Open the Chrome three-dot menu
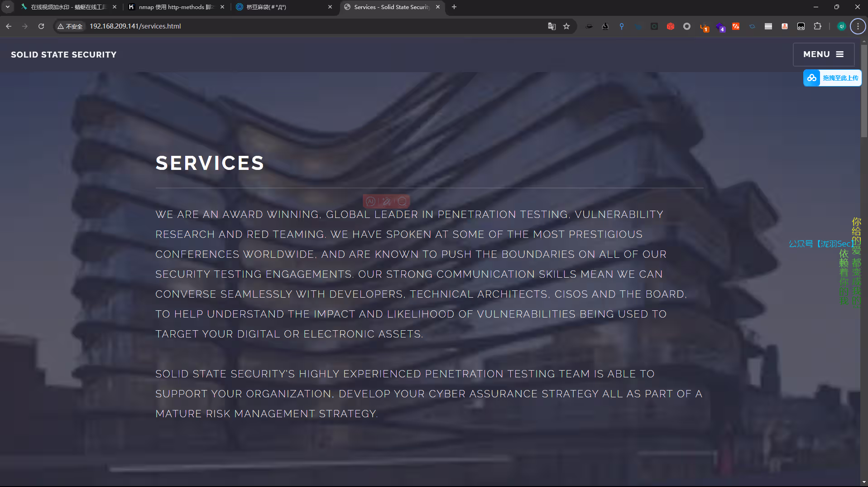The image size is (868, 487). pyautogui.click(x=858, y=26)
